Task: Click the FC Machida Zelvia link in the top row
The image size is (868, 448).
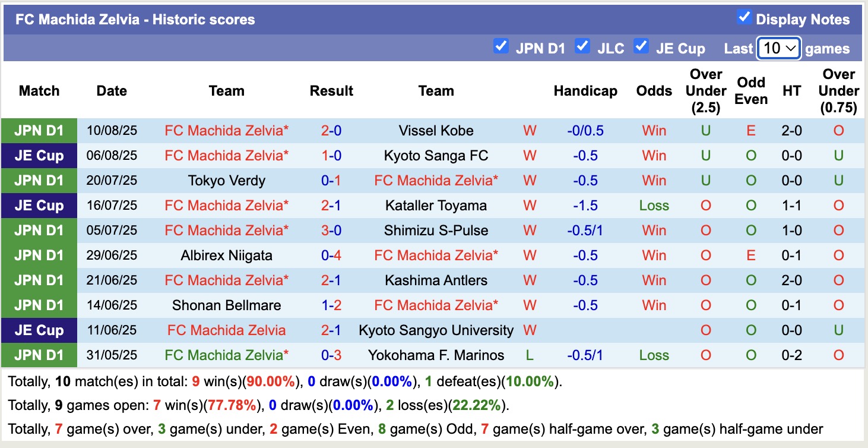Action: pyautogui.click(x=226, y=130)
